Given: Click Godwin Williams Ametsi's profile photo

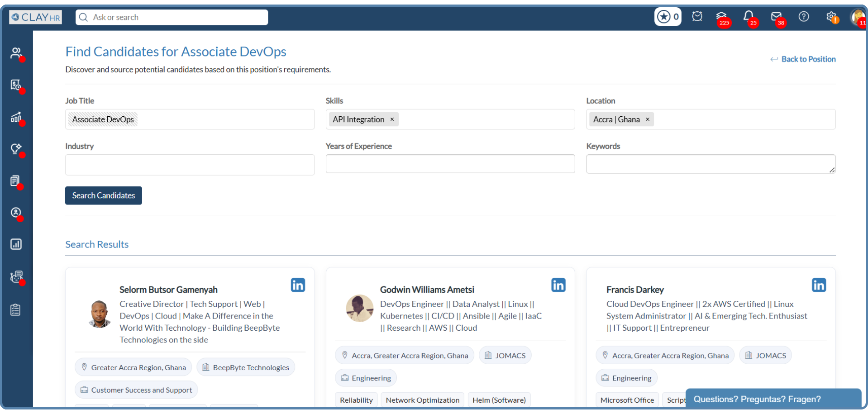Looking at the screenshot, I should [x=359, y=309].
